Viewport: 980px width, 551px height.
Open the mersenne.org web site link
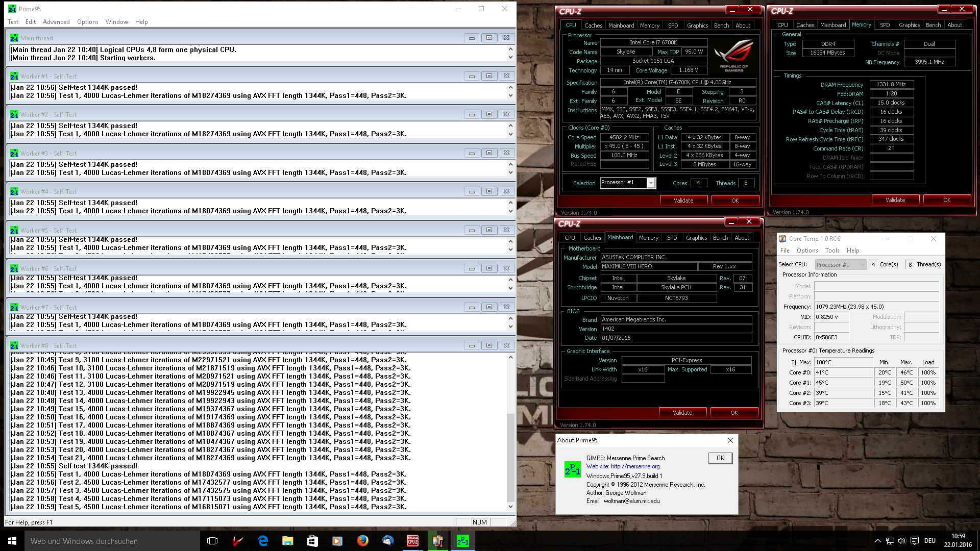pos(635,466)
